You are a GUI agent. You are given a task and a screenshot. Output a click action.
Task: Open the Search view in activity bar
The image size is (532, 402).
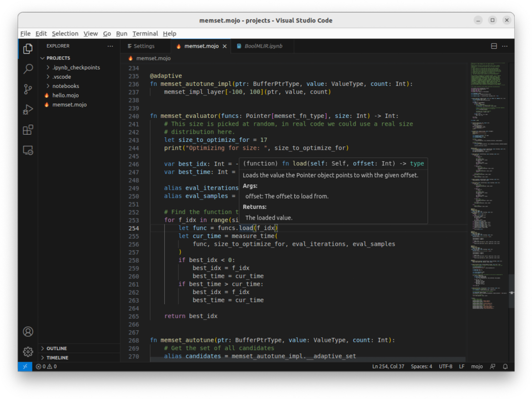tap(28, 69)
